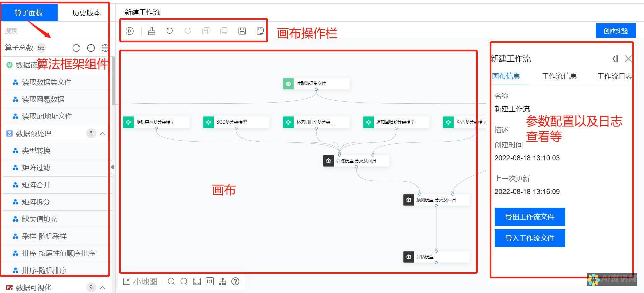Run the workflow with the play icon
Screen dimensions: 644x293
point(130,31)
